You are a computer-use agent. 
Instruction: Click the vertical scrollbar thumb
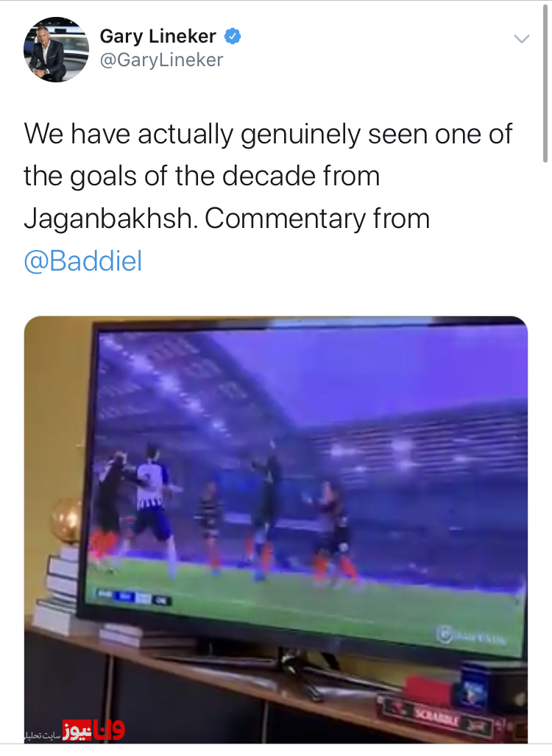pyautogui.click(x=545, y=82)
